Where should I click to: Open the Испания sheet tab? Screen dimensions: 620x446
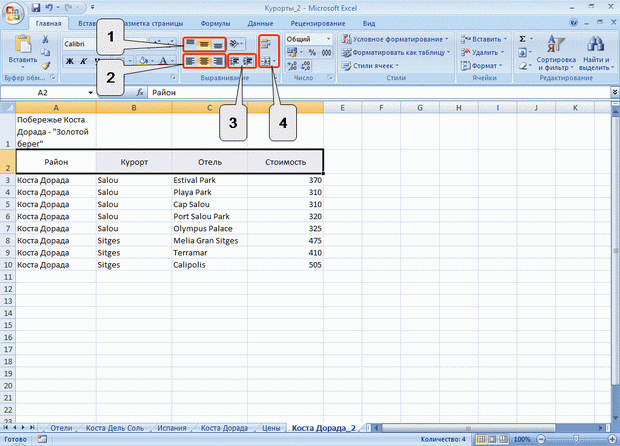[172, 428]
